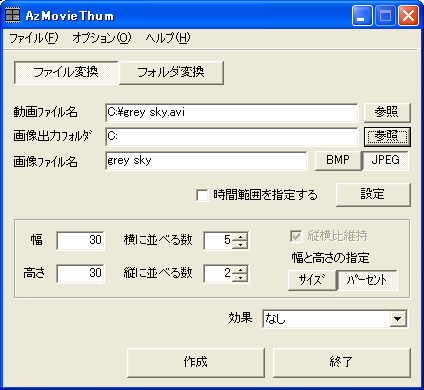This screenshot has height=390, width=424.
Task: Select BMP output format
Action: pyautogui.click(x=338, y=160)
